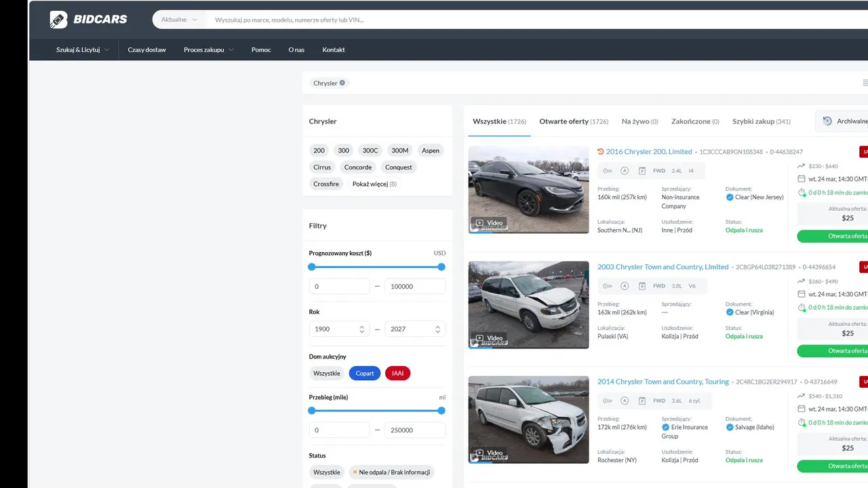Open the Czasy dostaw page

pyautogui.click(x=147, y=49)
